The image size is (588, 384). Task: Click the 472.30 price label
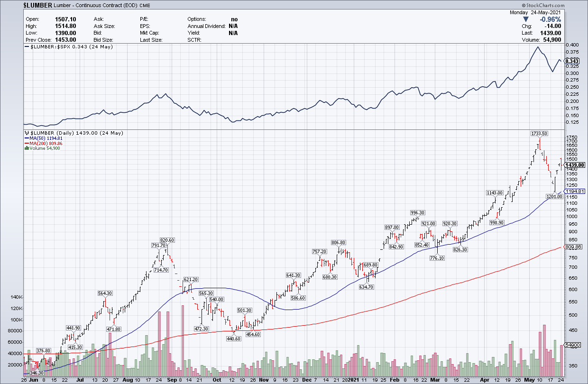click(202, 329)
